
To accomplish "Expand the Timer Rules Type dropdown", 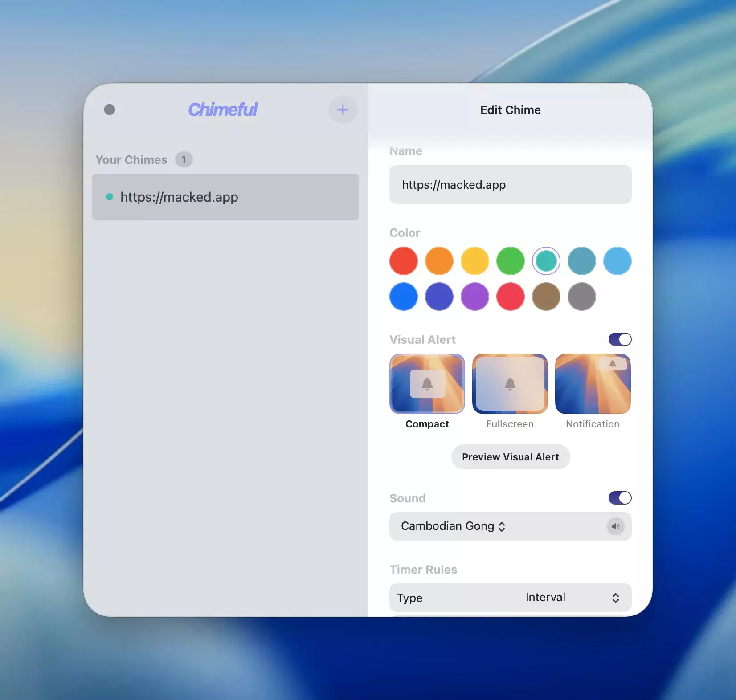I will 510,598.
